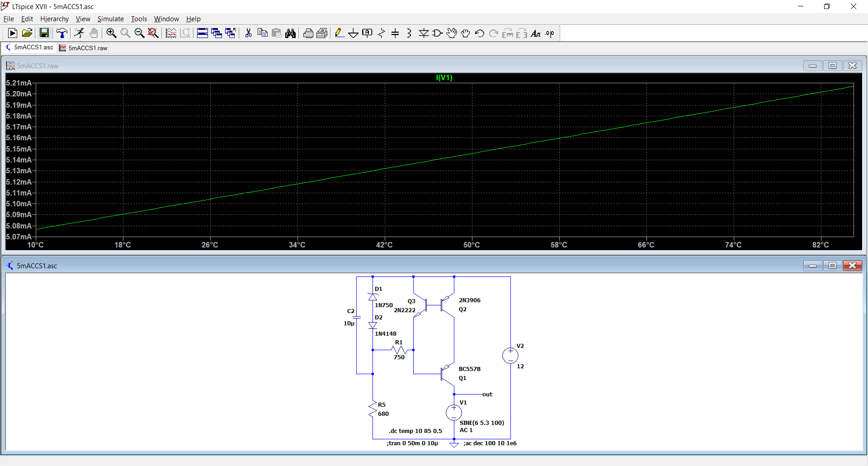Image resolution: width=868 pixels, height=466 pixels.
Task: Select the V2 voltage source symbol
Action: click(x=510, y=356)
